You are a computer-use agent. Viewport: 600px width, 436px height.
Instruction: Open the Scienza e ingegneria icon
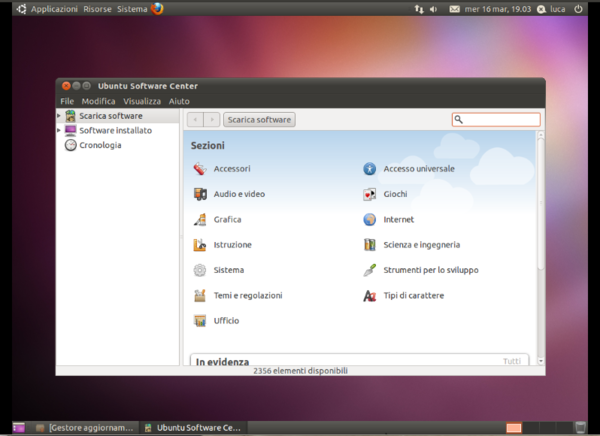(370, 245)
